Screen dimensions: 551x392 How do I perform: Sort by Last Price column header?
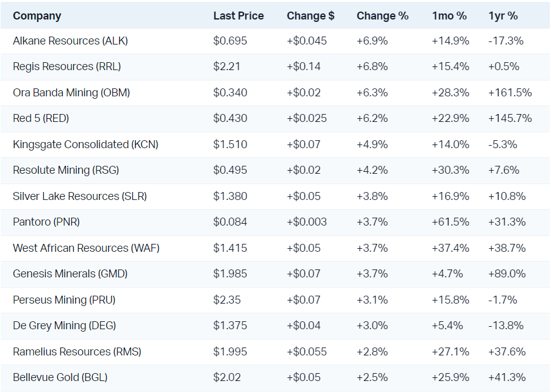239,16
